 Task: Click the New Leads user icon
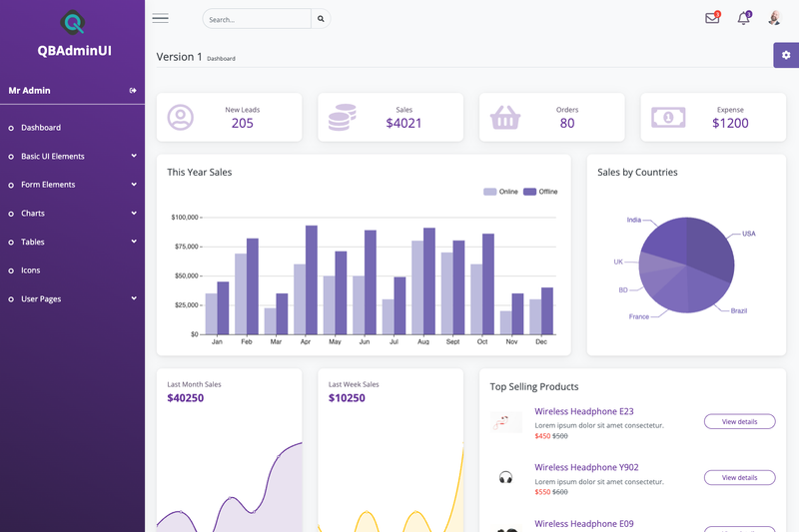(x=181, y=118)
